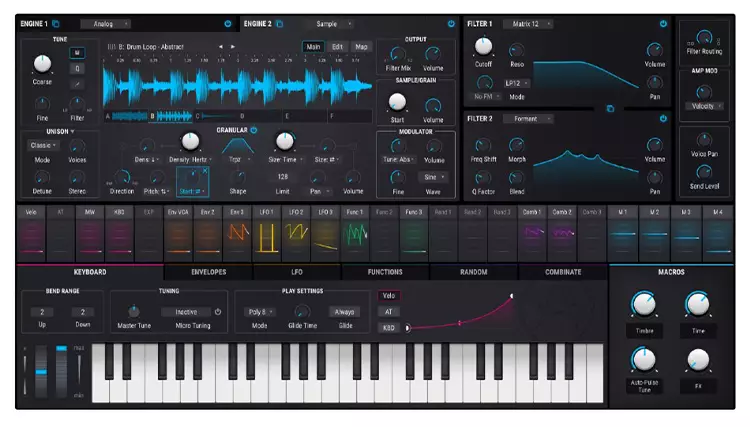Select the LFO 3 modulation source tile
Screen dimensions: 750x427
point(325,233)
